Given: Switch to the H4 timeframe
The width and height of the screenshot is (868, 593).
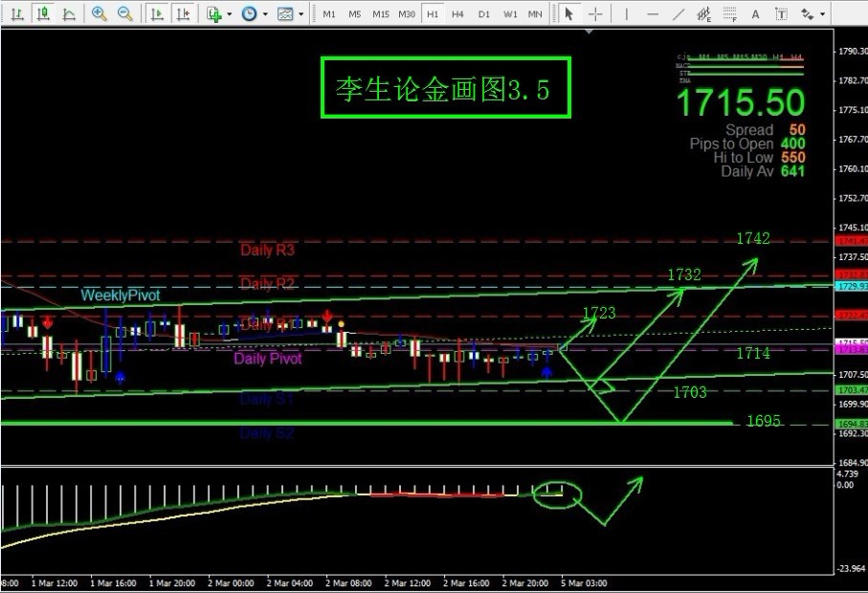Looking at the screenshot, I should (457, 14).
